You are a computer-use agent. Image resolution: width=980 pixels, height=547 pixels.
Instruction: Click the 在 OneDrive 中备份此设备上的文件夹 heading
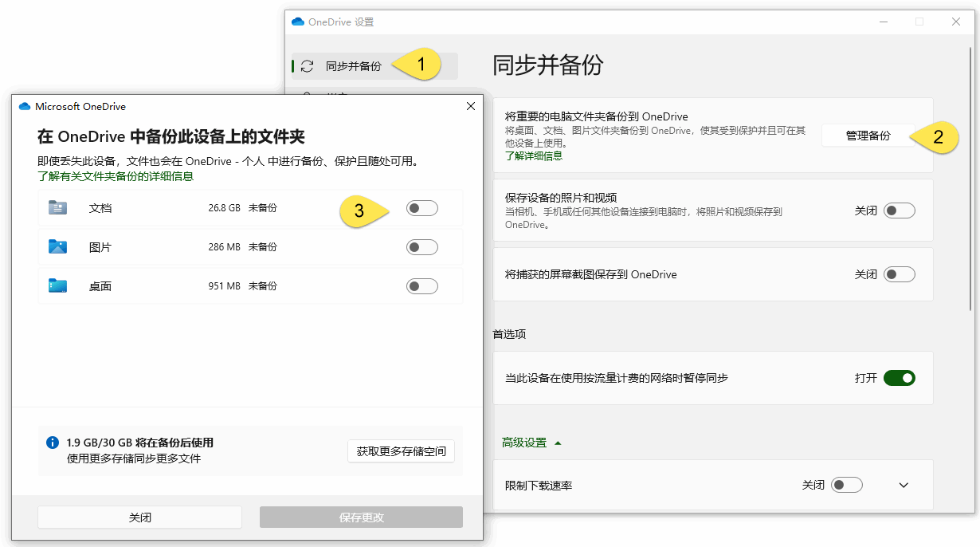[x=171, y=136]
